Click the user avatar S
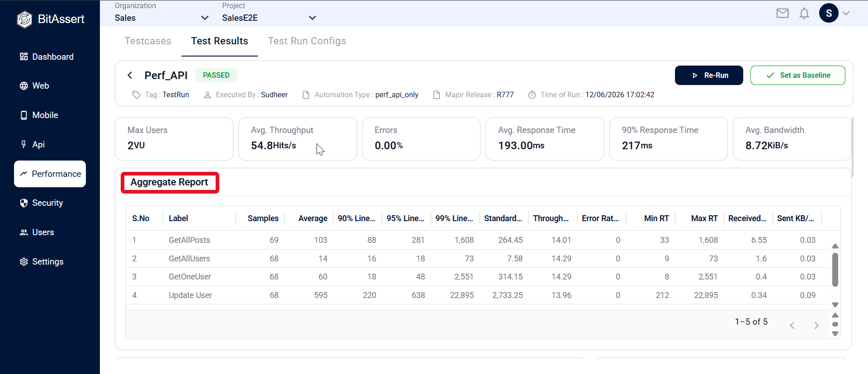The width and height of the screenshot is (868, 374). tap(829, 13)
